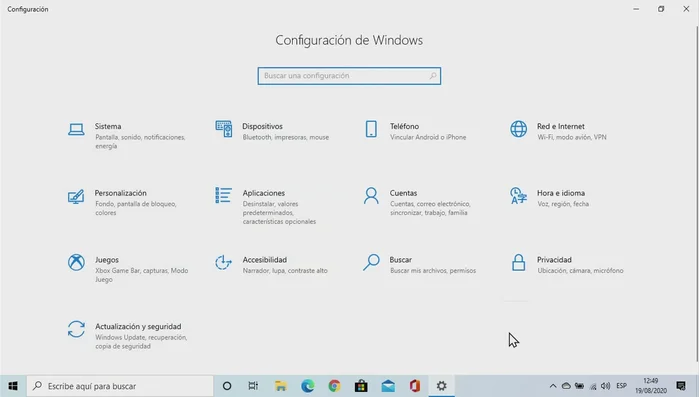Screen dimensions: 699x397
Task: Switch the ESP input language indicator
Action: (621, 386)
